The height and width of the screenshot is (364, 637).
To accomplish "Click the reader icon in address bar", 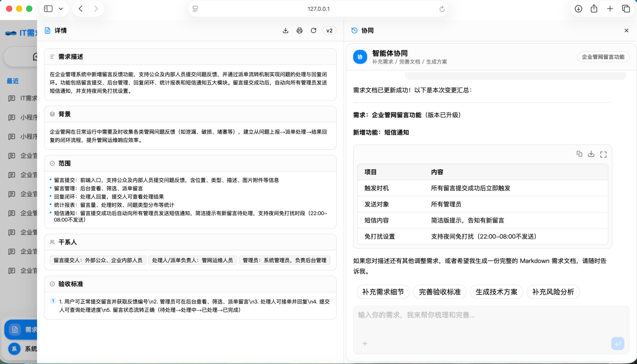I will click(195, 9).
